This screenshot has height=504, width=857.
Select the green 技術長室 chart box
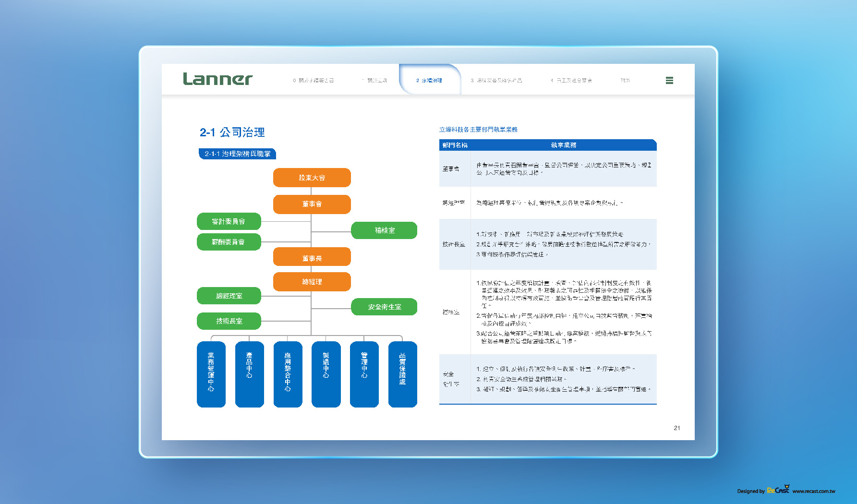coord(229,321)
